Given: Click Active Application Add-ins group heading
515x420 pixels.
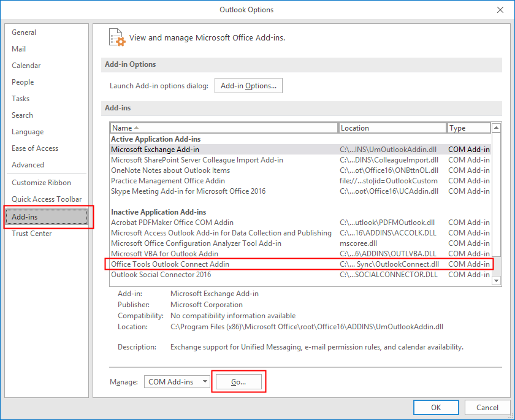Looking at the screenshot, I should [x=156, y=139].
